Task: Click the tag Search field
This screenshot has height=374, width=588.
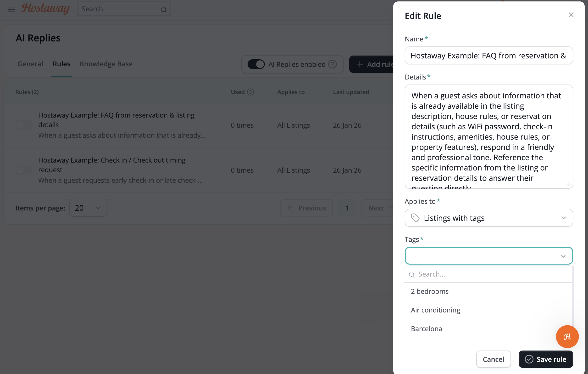Action: pyautogui.click(x=488, y=274)
